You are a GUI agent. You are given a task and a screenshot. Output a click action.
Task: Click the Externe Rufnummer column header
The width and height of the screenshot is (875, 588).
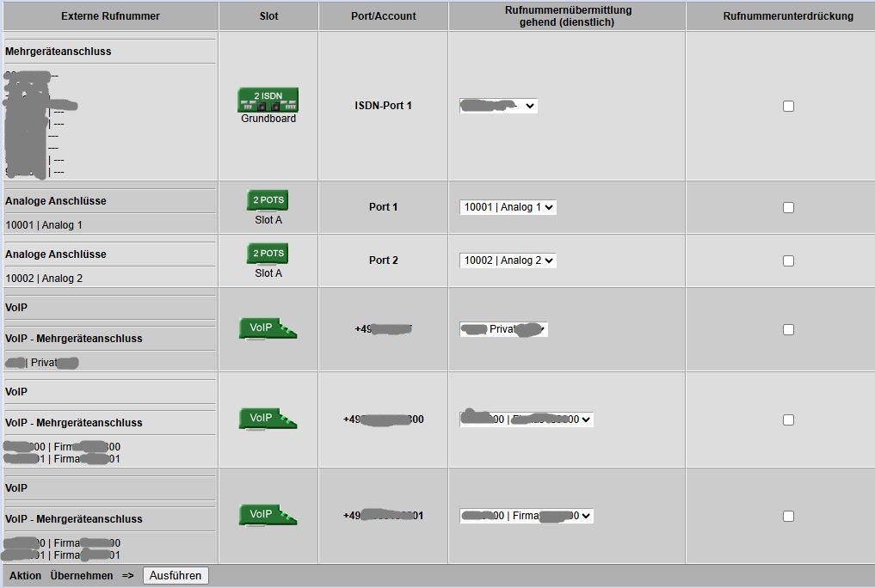coord(110,16)
